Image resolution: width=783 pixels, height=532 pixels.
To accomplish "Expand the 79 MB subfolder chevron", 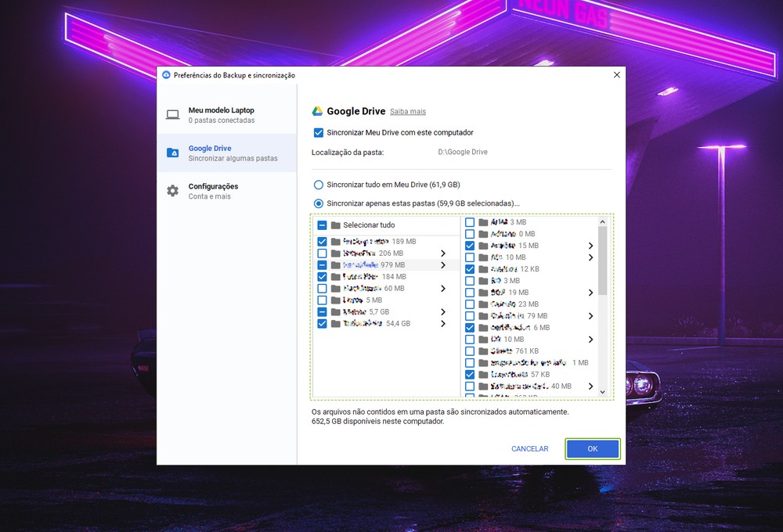I will 590,316.
